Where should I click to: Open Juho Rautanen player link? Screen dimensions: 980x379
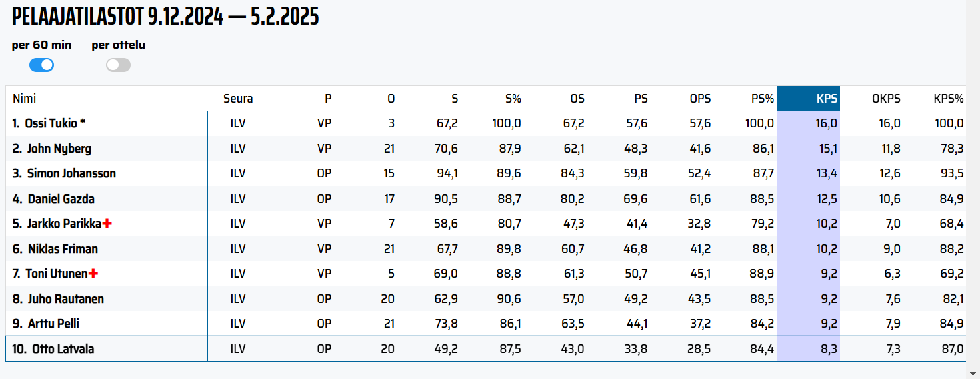point(66,299)
